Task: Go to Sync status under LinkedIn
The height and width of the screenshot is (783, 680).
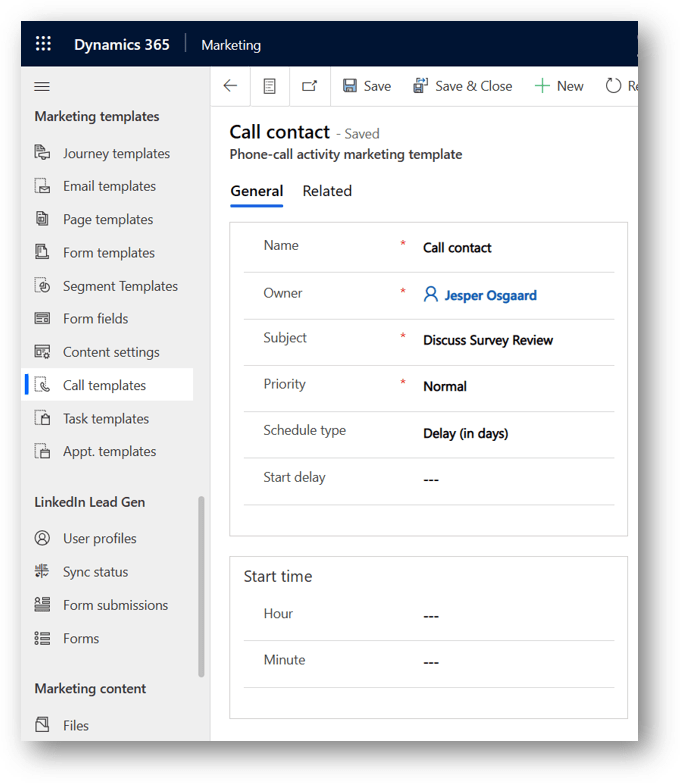Action: [x=95, y=572]
